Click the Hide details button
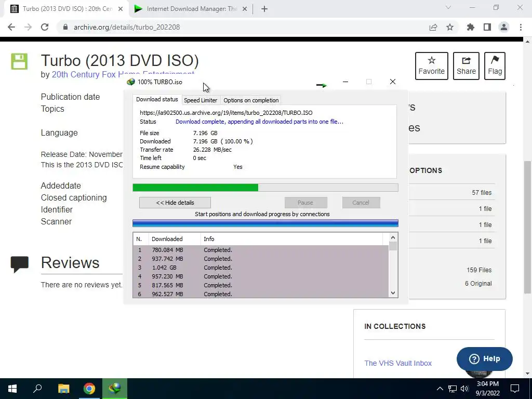The height and width of the screenshot is (399, 532). 175,203
